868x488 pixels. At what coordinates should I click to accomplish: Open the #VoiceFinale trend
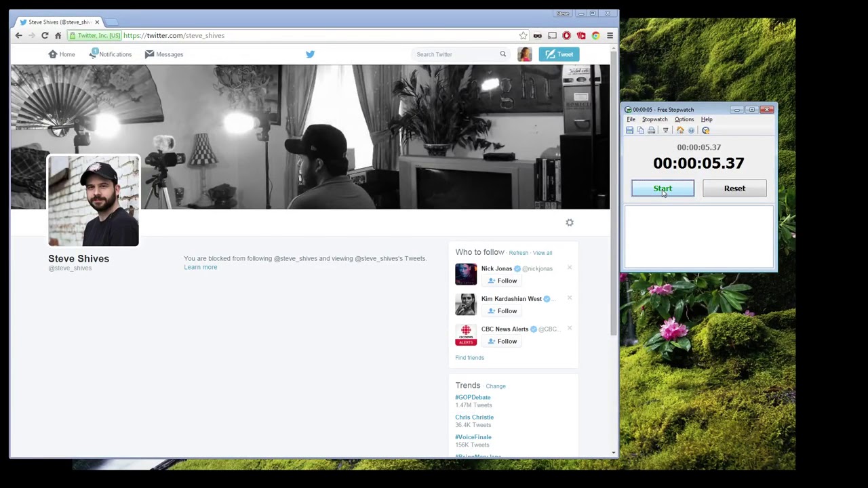pos(473,437)
